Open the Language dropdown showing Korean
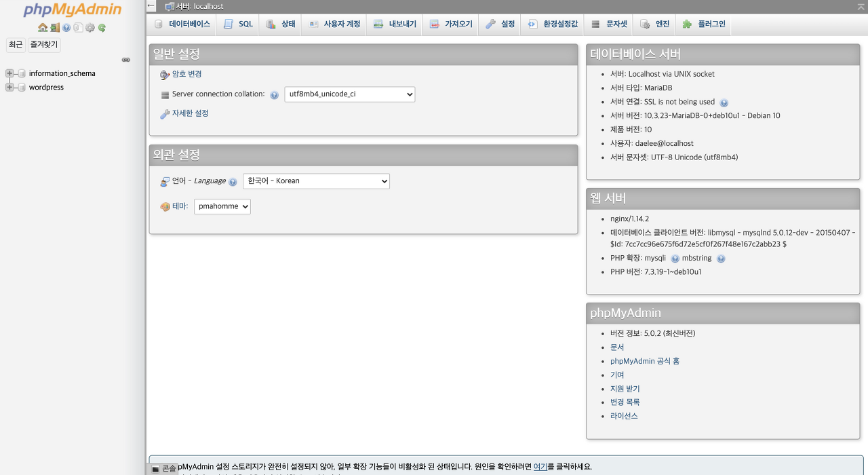 (x=316, y=181)
